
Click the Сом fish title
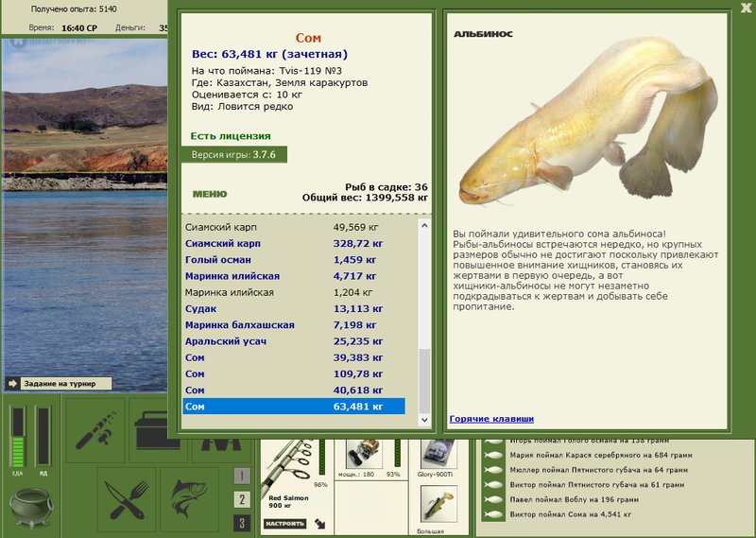pyautogui.click(x=308, y=38)
